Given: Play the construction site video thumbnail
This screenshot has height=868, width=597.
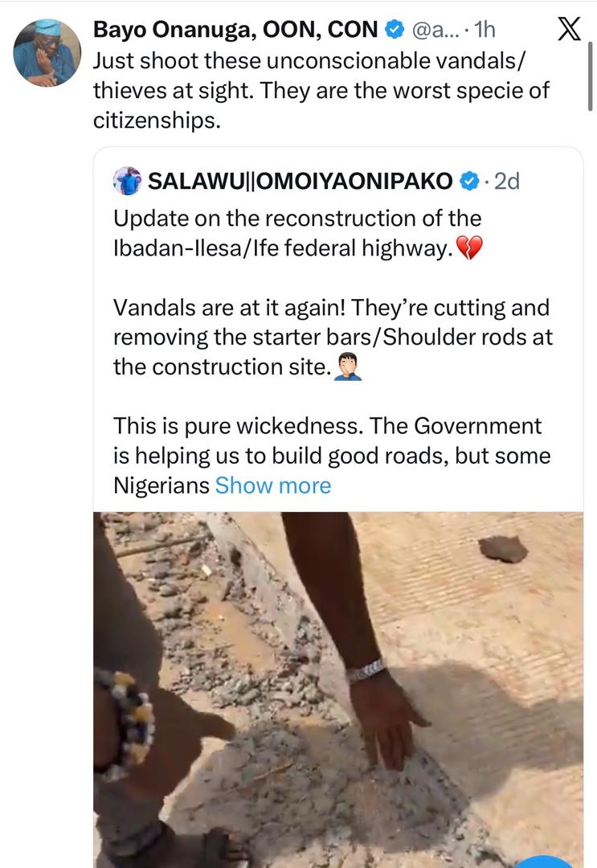Looking at the screenshot, I should (x=338, y=690).
